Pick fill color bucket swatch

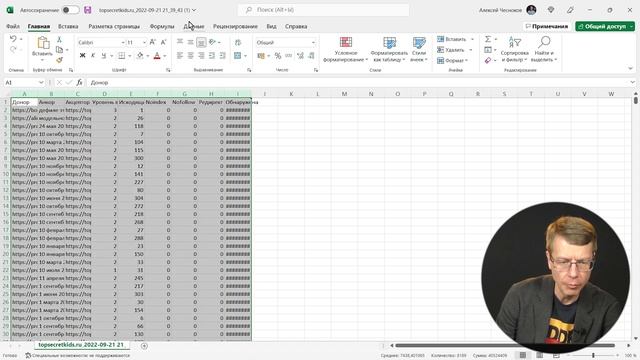click(140, 56)
